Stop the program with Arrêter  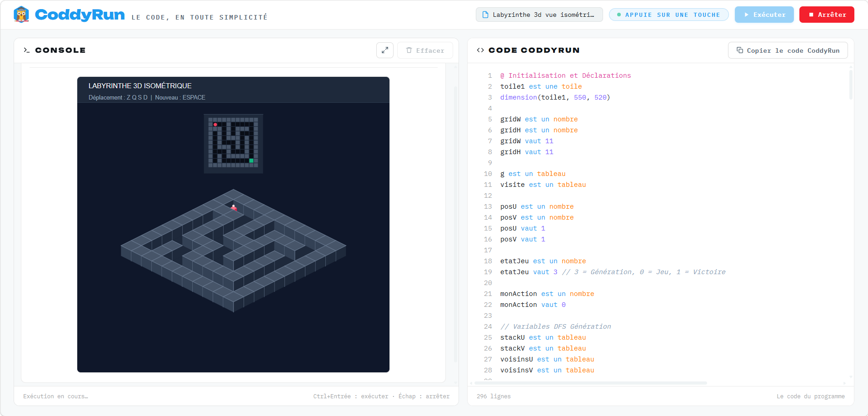(x=827, y=15)
